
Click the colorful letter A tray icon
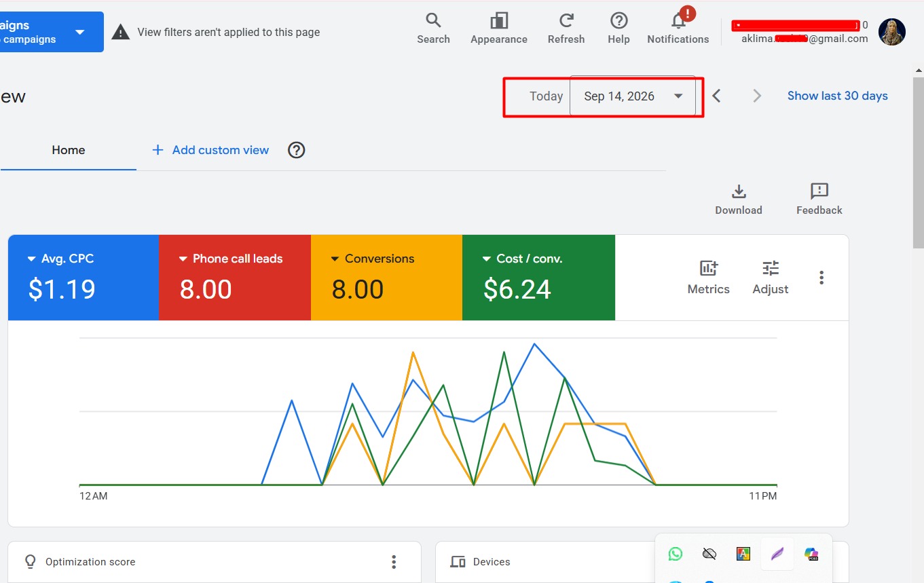[743, 554]
